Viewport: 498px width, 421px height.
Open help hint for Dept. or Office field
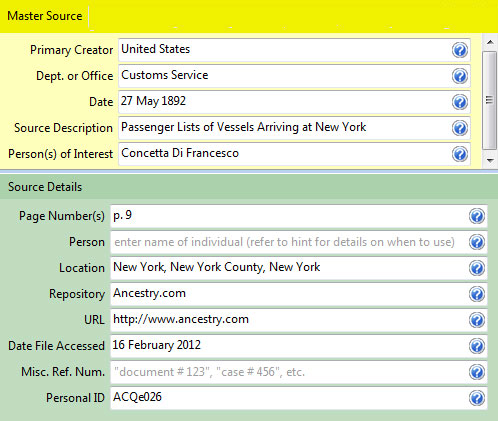click(x=460, y=76)
